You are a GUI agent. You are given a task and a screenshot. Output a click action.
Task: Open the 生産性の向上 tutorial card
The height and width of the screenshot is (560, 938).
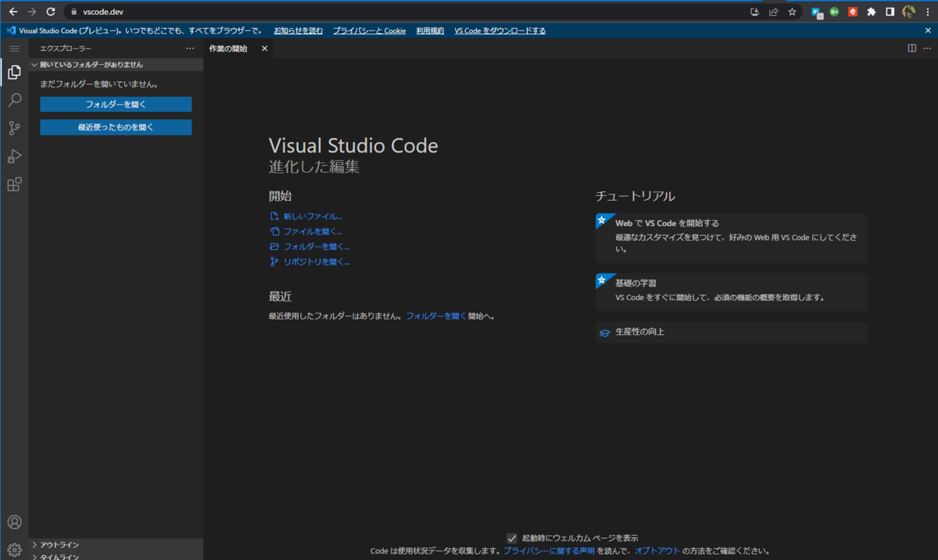pos(732,332)
